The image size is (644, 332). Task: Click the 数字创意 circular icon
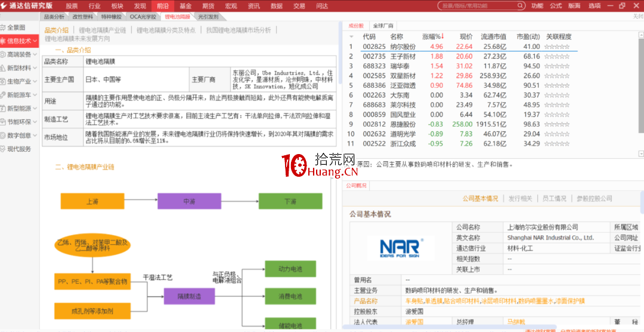pyautogui.click(x=3, y=136)
